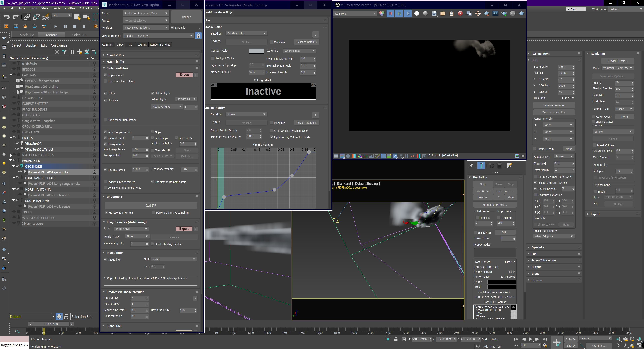
Task: Stop rendering from the frame buffer toolbar
Action: 513,13
